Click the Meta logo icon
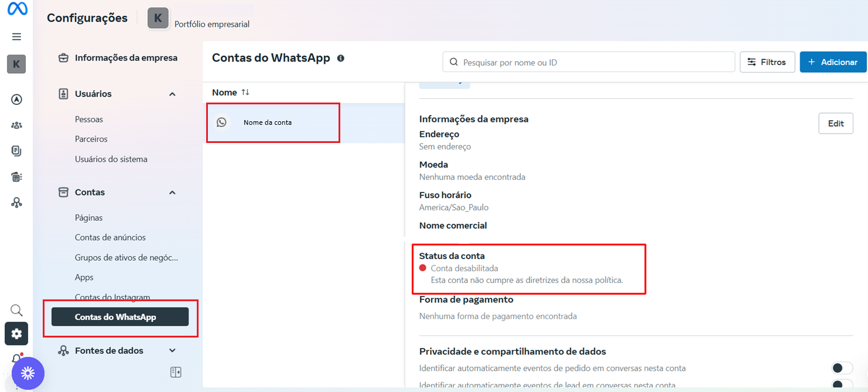Viewport: 868px width, 392px height. [x=16, y=10]
